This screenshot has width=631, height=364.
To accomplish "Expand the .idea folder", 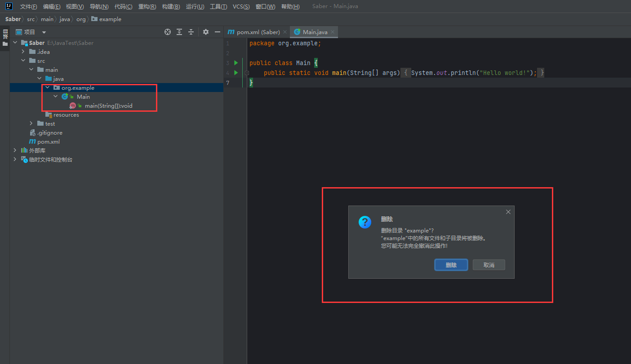I will click(23, 52).
